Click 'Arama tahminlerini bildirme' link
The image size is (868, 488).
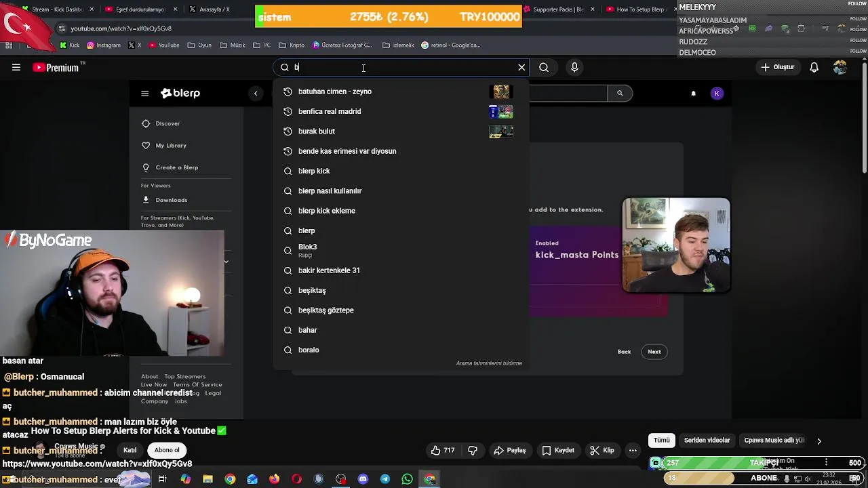[489, 363]
